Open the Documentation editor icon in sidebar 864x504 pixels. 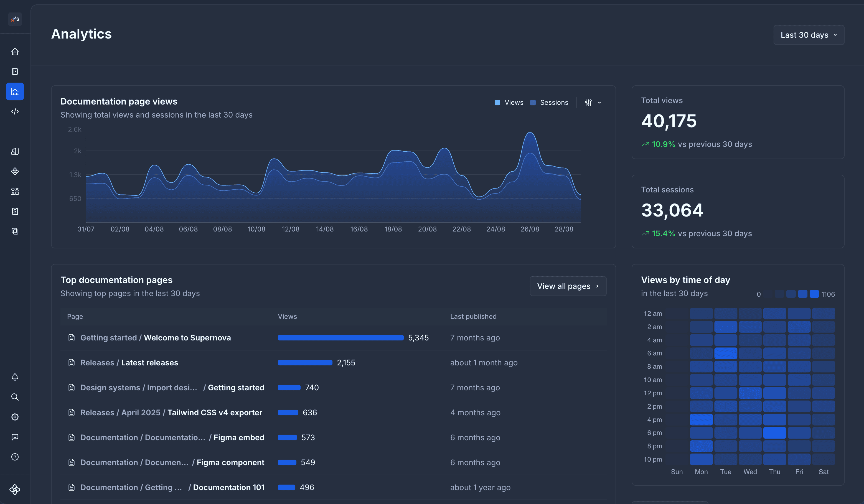[15, 71]
